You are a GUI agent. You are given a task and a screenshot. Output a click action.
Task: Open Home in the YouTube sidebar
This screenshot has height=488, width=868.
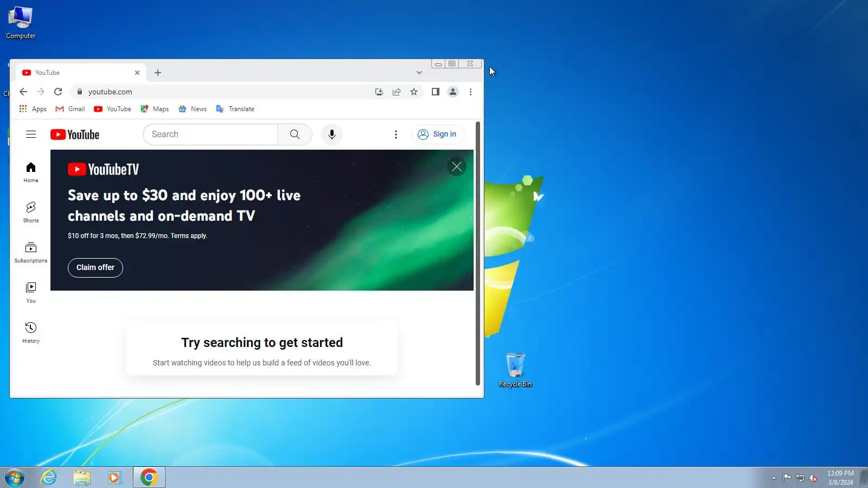(31, 172)
